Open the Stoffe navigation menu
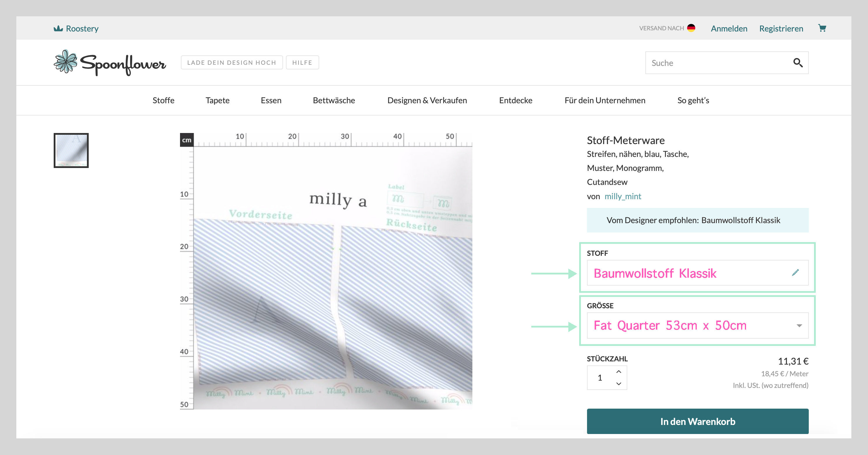The width and height of the screenshot is (868, 455). (x=163, y=100)
